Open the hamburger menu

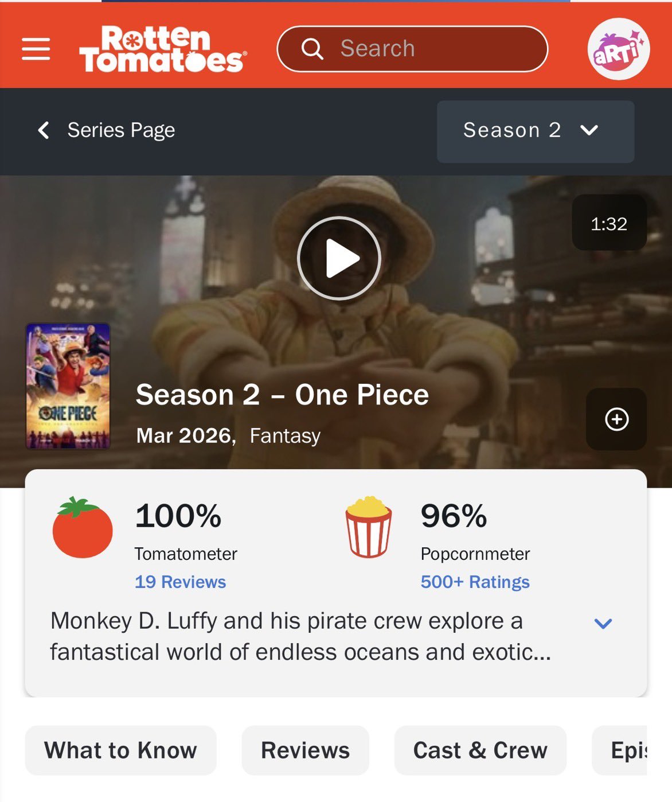pyautogui.click(x=36, y=49)
